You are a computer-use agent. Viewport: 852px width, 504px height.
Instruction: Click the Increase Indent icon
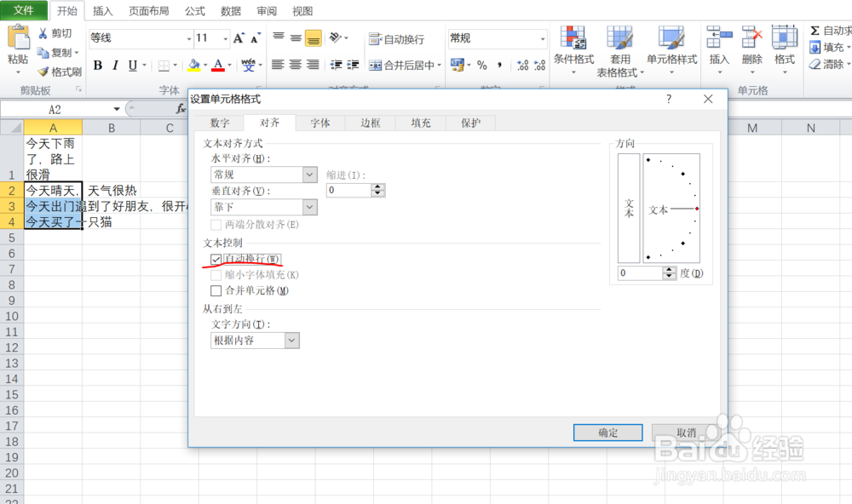pos(354,65)
